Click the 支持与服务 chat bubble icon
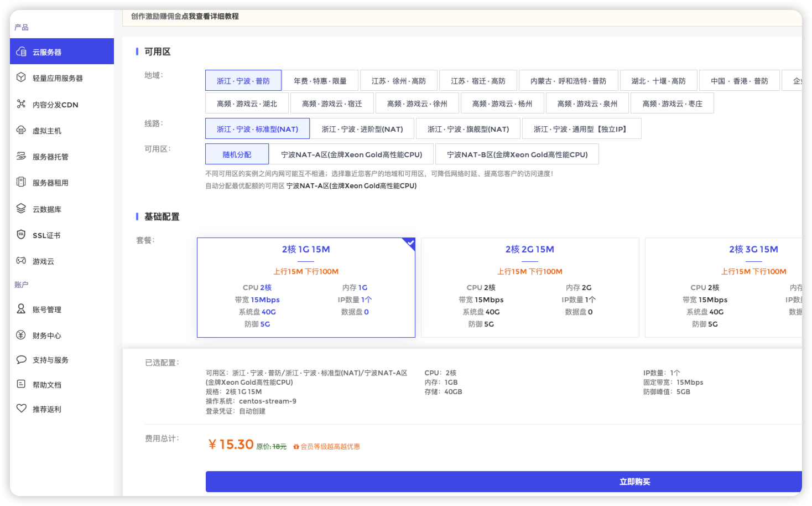 point(21,359)
